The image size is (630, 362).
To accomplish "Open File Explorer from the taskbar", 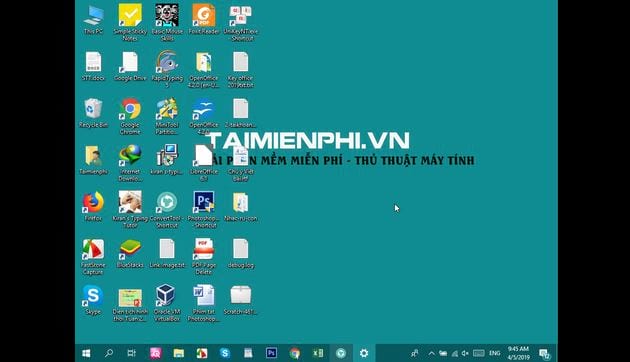I will point(178,353).
